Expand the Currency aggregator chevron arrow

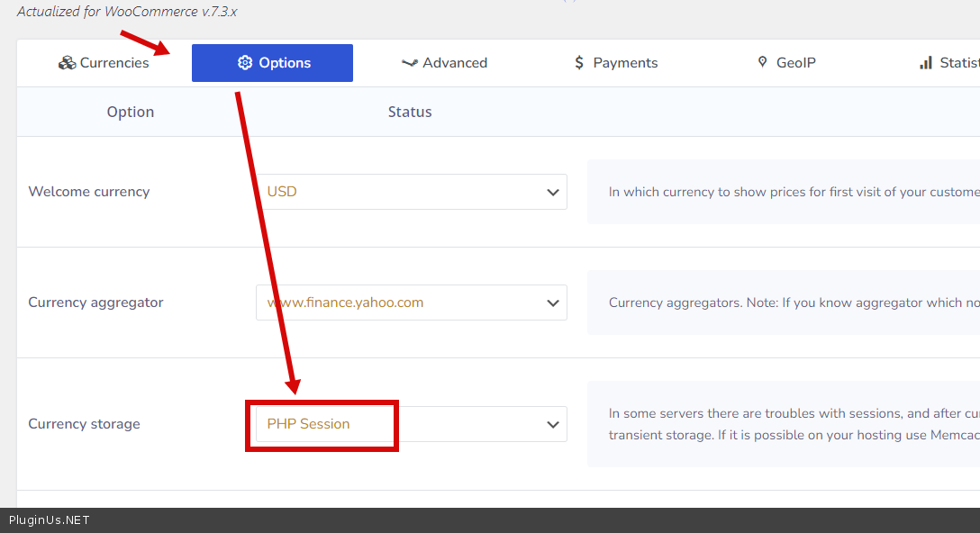553,303
